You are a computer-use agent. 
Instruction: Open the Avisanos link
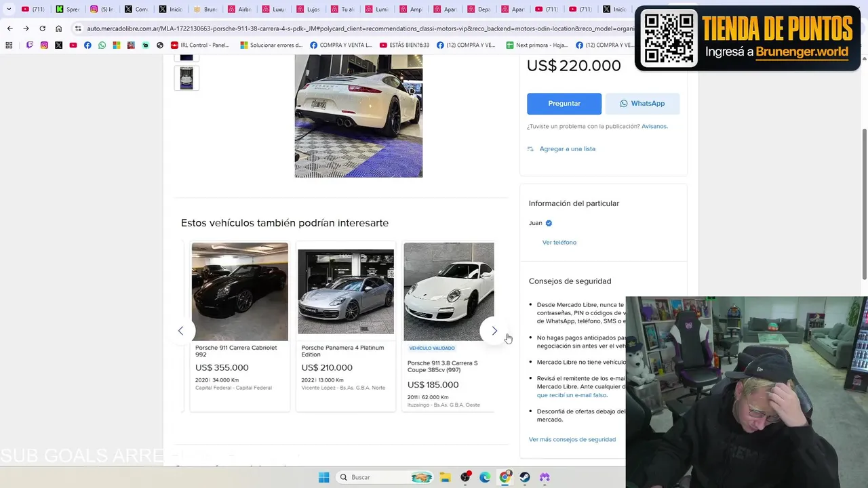(654, 126)
